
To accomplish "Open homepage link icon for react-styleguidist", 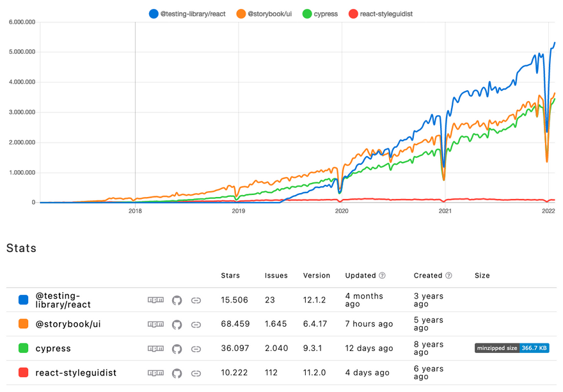I will pyautogui.click(x=196, y=373).
